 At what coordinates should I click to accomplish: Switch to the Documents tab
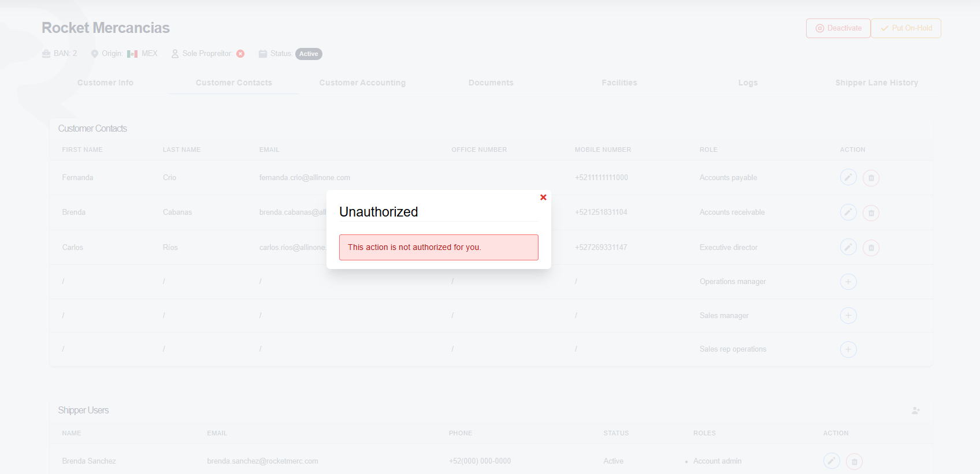click(491, 83)
